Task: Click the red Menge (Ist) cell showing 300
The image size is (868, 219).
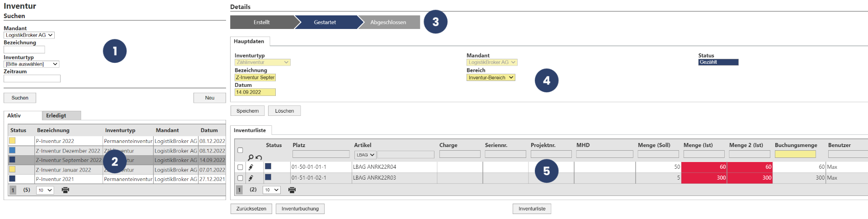Action: 704,178
